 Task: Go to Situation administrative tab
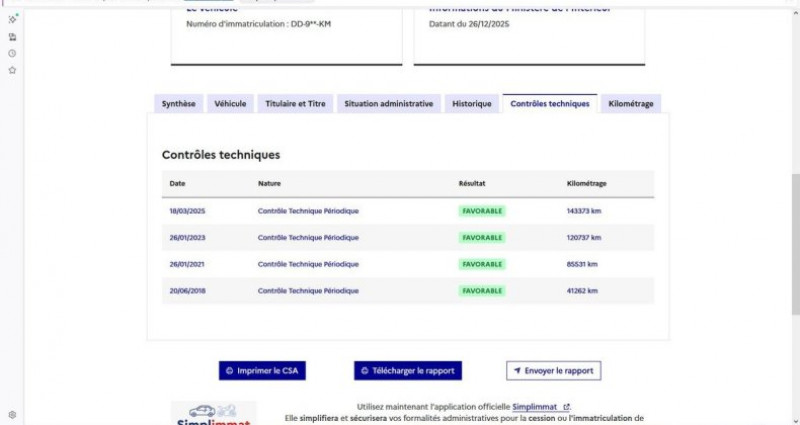(389, 104)
